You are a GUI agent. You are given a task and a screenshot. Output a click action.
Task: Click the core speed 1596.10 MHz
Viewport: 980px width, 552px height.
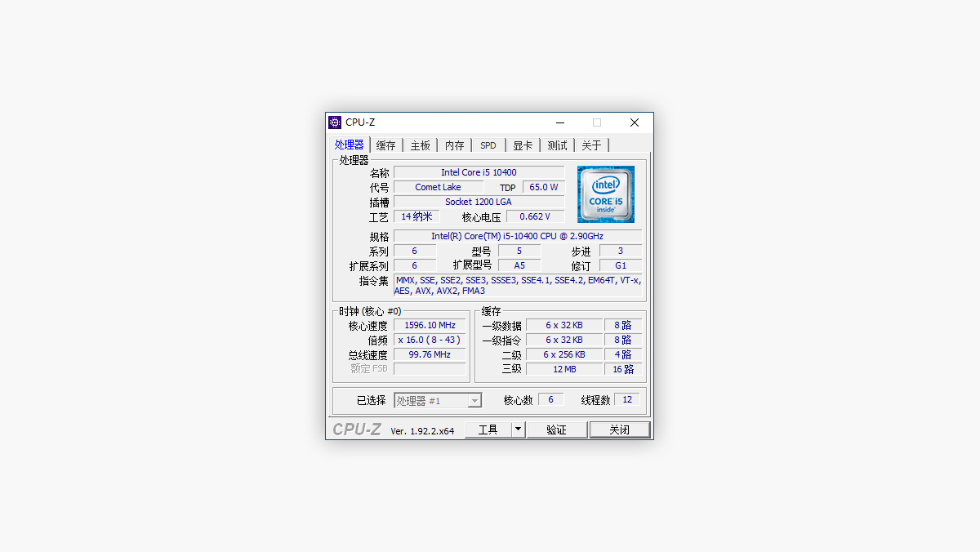point(430,325)
